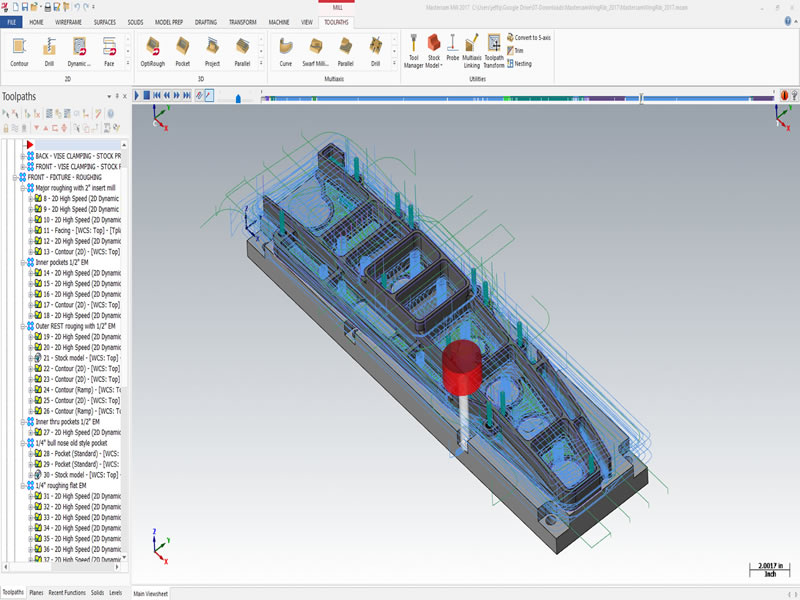Click Convert to 5-axis button
This screenshot has width=800, height=600.
click(x=529, y=37)
